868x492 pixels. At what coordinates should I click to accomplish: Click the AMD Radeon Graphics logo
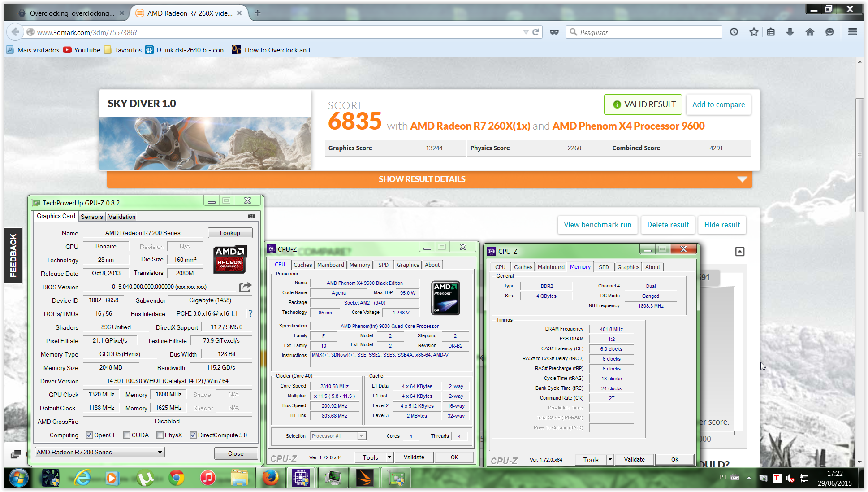tap(229, 259)
